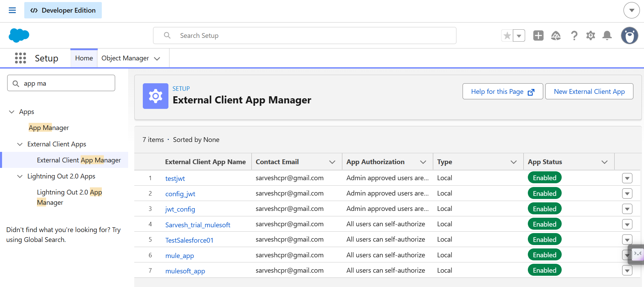Open the global actions plus icon

coord(538,35)
